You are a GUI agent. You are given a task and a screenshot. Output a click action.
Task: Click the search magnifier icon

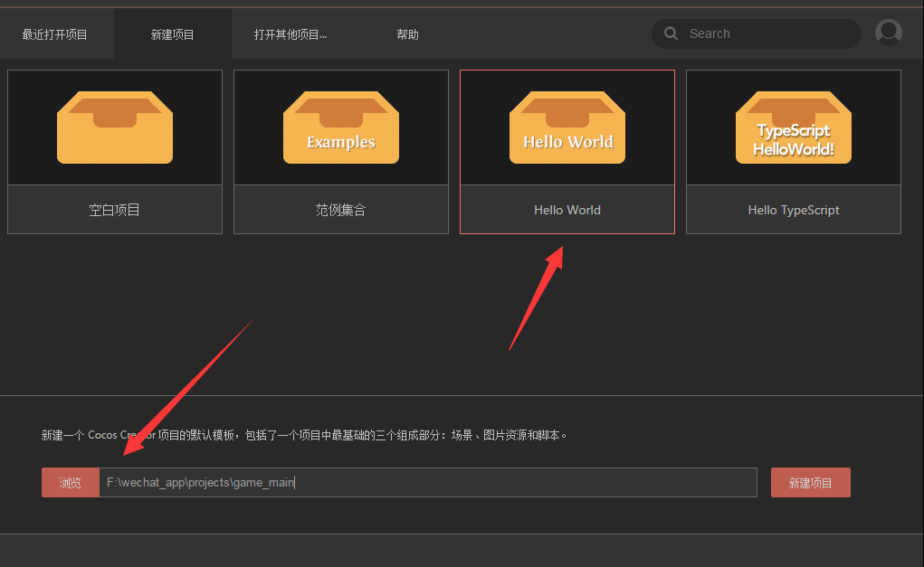click(x=670, y=33)
